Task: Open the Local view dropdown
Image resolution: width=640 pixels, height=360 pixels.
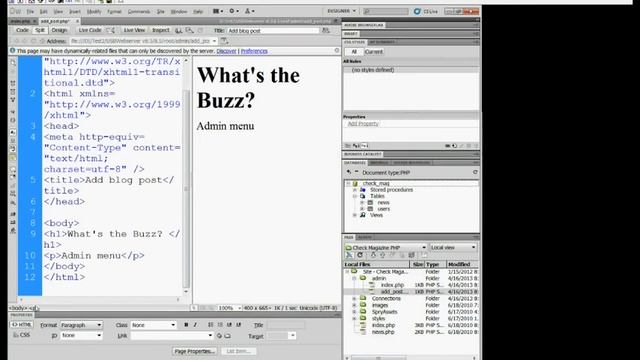Action: (x=453, y=247)
